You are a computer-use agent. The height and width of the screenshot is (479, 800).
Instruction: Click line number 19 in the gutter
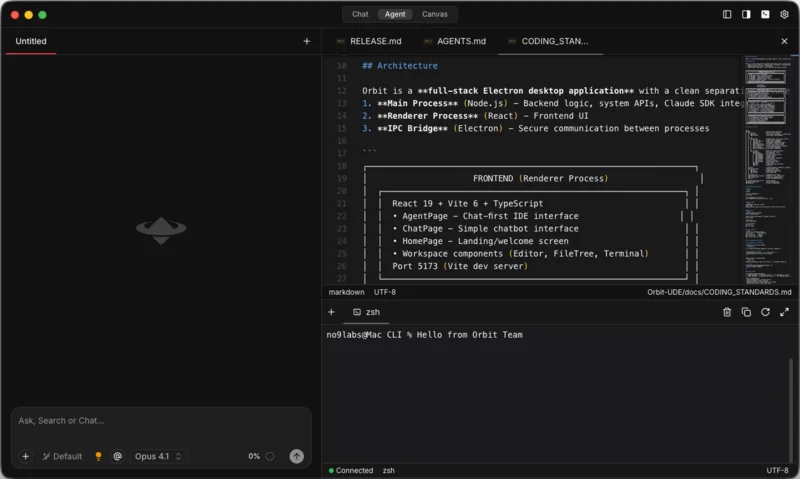coord(341,179)
